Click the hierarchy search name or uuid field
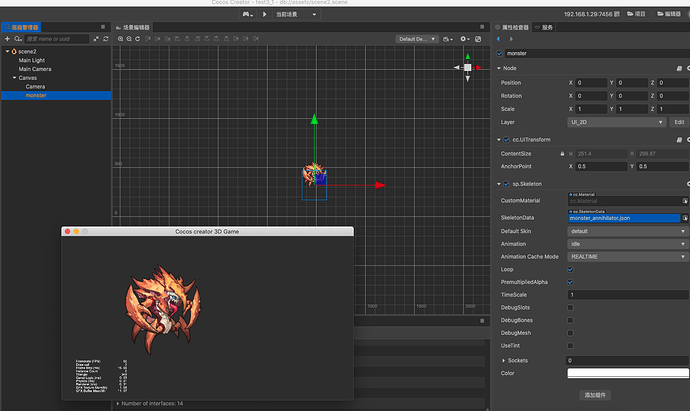 [56, 39]
